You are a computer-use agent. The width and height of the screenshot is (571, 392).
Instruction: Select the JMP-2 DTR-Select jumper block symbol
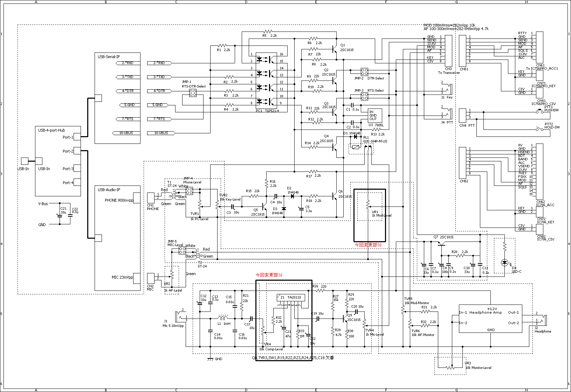[364, 72]
